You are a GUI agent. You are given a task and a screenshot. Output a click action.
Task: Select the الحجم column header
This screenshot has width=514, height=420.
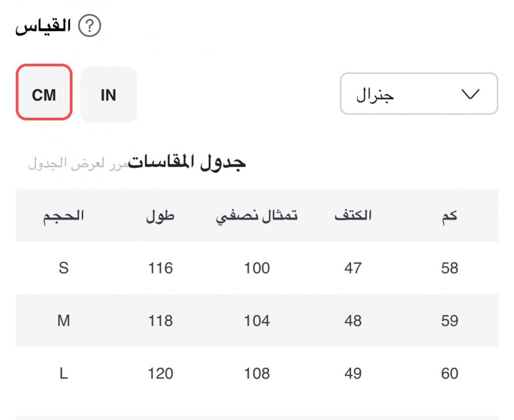coord(63,215)
